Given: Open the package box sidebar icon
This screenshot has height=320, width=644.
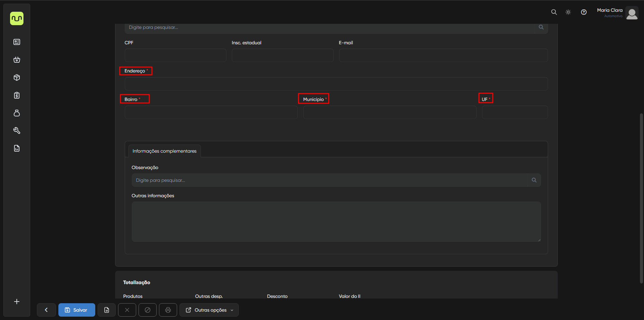Looking at the screenshot, I should (17, 77).
